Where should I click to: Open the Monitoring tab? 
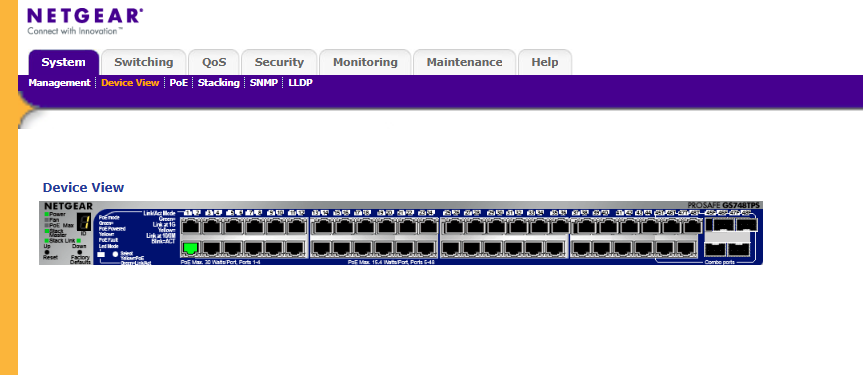(x=365, y=62)
